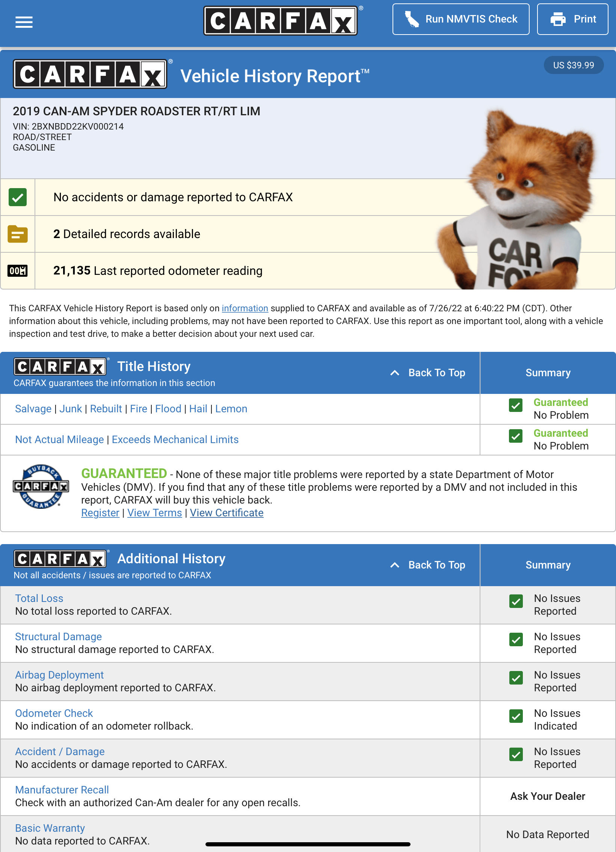The width and height of the screenshot is (616, 852).
Task: Open the Junk title link
Action: point(71,409)
